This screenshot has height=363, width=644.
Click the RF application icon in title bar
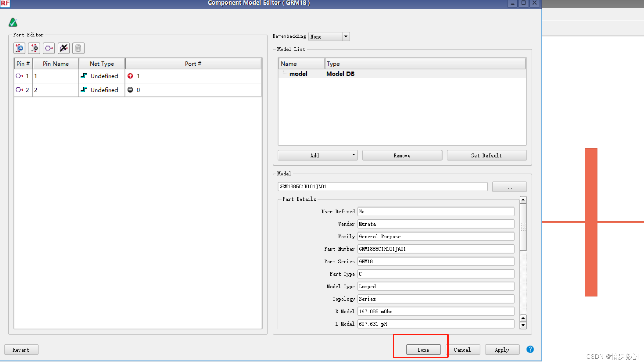5,3
